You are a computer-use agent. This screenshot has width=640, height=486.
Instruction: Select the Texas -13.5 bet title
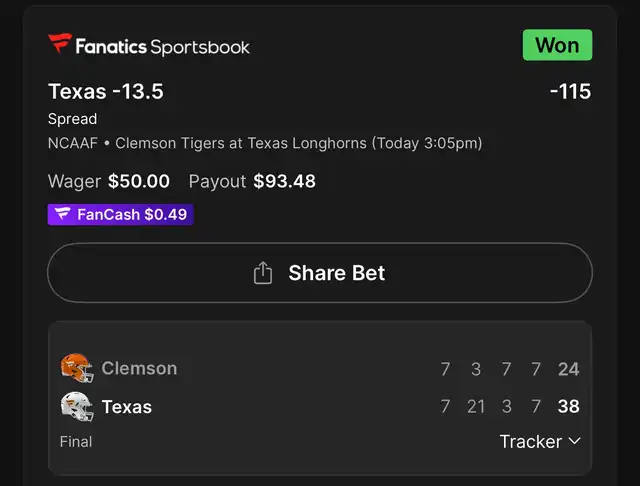pyautogui.click(x=106, y=91)
